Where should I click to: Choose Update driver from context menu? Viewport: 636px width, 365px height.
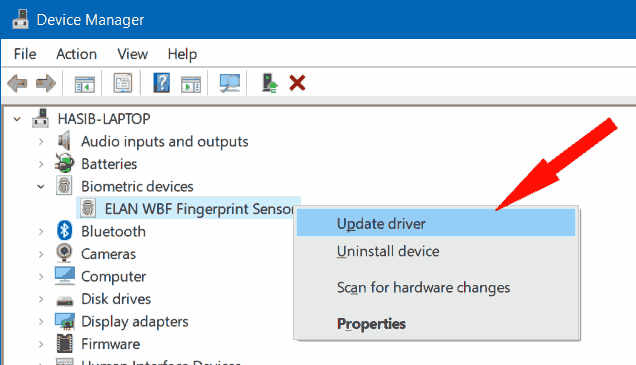(436, 223)
